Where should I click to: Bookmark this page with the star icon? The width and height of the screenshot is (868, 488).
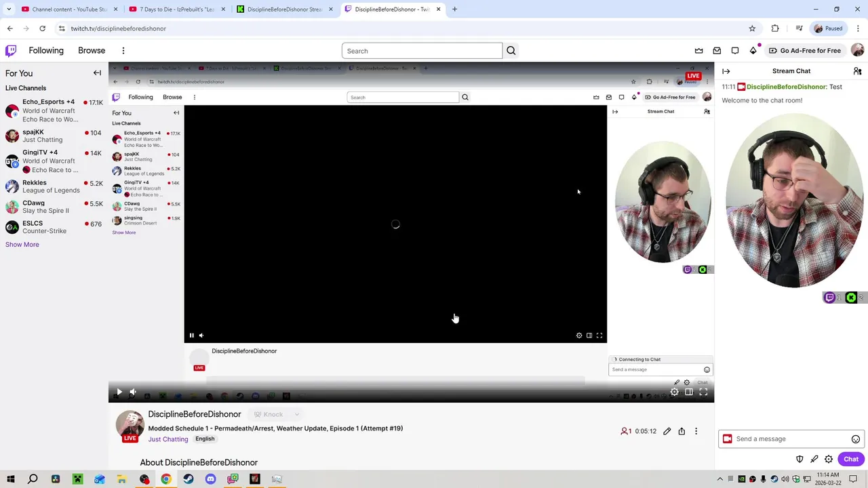point(752,28)
